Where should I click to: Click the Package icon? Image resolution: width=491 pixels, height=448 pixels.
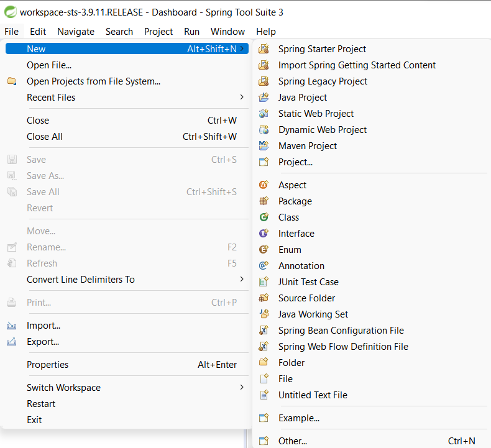tap(264, 201)
